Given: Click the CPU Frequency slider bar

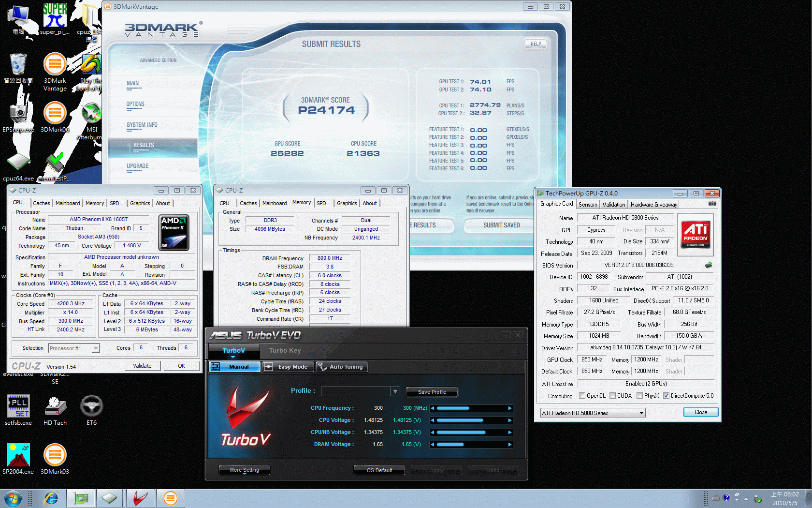Looking at the screenshot, I should [471, 408].
